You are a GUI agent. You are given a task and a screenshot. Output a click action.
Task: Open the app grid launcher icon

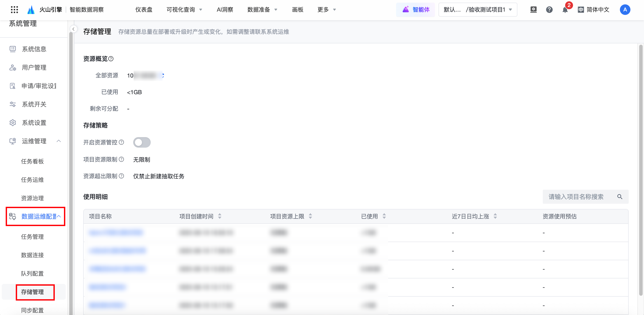pos(14,9)
